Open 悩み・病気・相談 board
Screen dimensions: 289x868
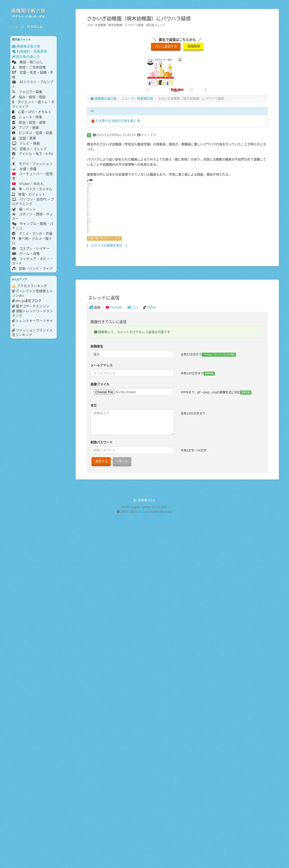click(32, 97)
